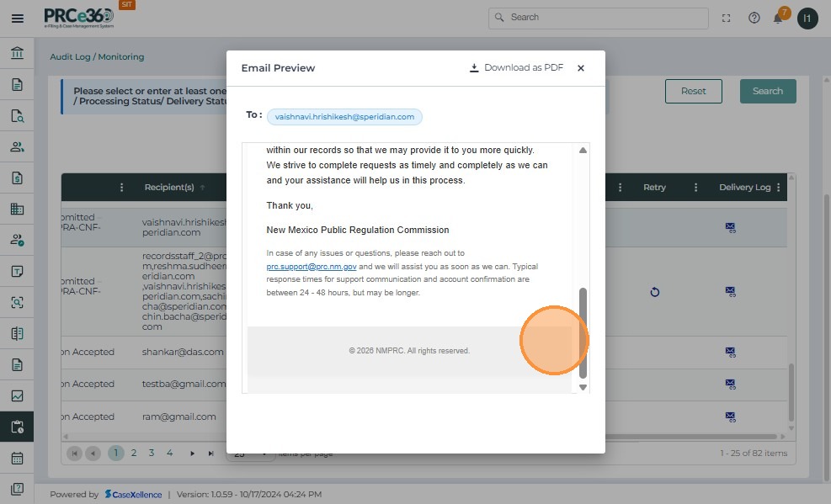831x504 pixels.
Task: Open the dollar invoice document sidebar icon
Action: pos(17,178)
